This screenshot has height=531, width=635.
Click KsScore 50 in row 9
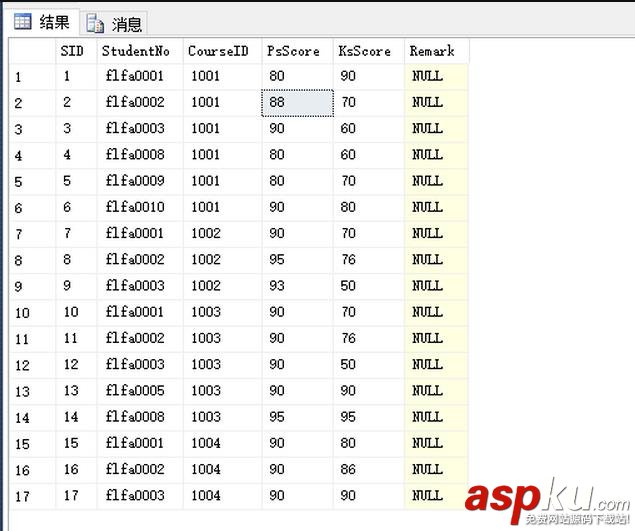[369, 286]
